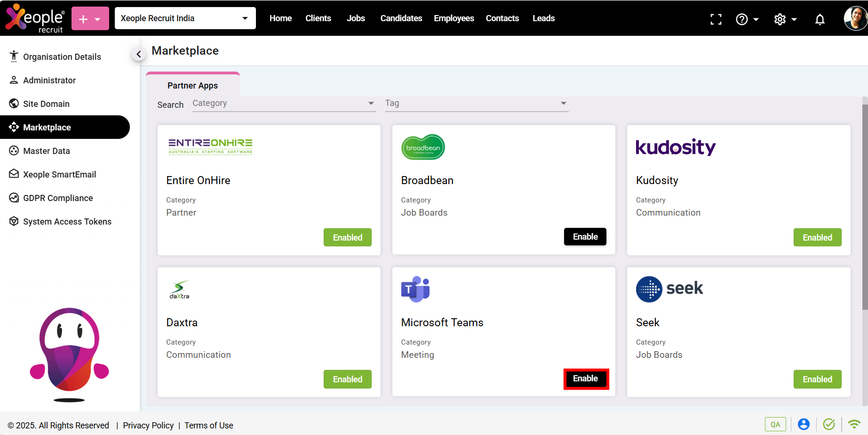This screenshot has width=868, height=435.
Task: Click the Seek logo
Action: [x=669, y=289]
